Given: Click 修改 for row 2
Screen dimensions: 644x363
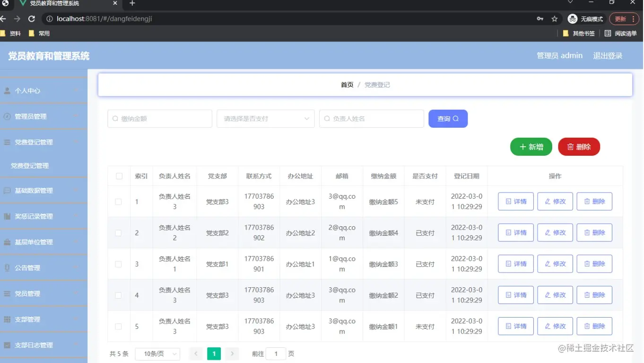Looking at the screenshot, I should (x=555, y=233).
